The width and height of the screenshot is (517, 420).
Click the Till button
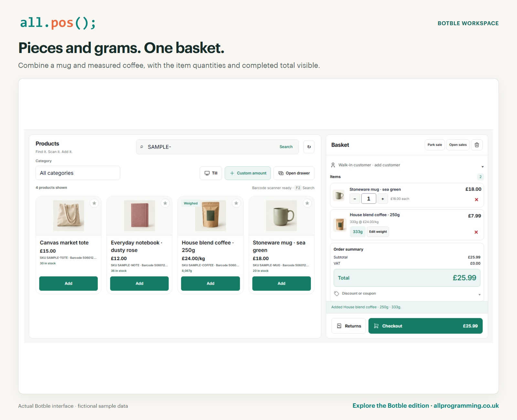pos(211,173)
